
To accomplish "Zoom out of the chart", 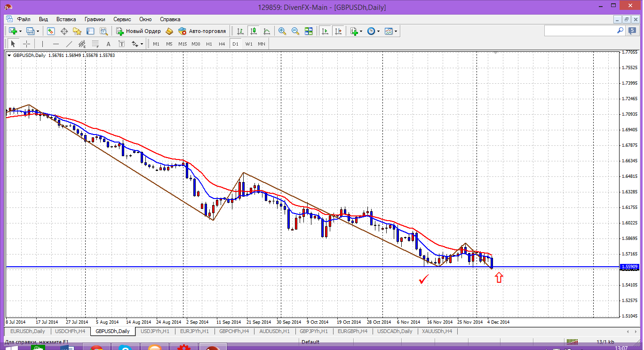I will tap(295, 31).
